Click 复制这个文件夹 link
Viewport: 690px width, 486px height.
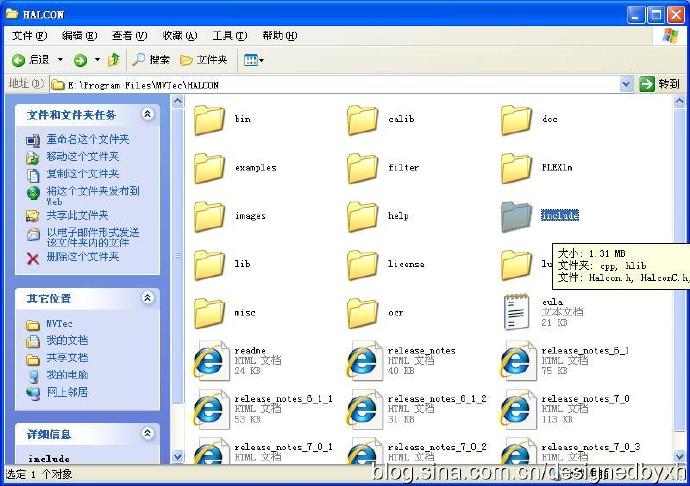click(x=83, y=174)
